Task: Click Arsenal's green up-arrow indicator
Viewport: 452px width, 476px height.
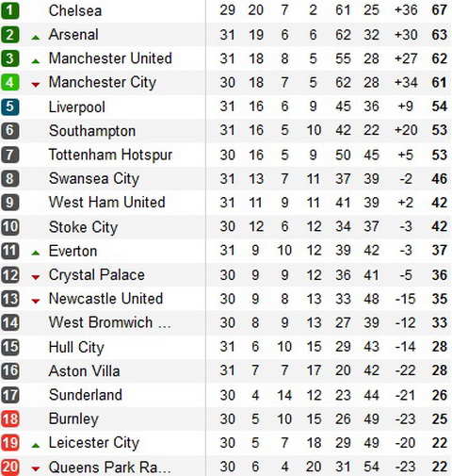Action: click(36, 38)
